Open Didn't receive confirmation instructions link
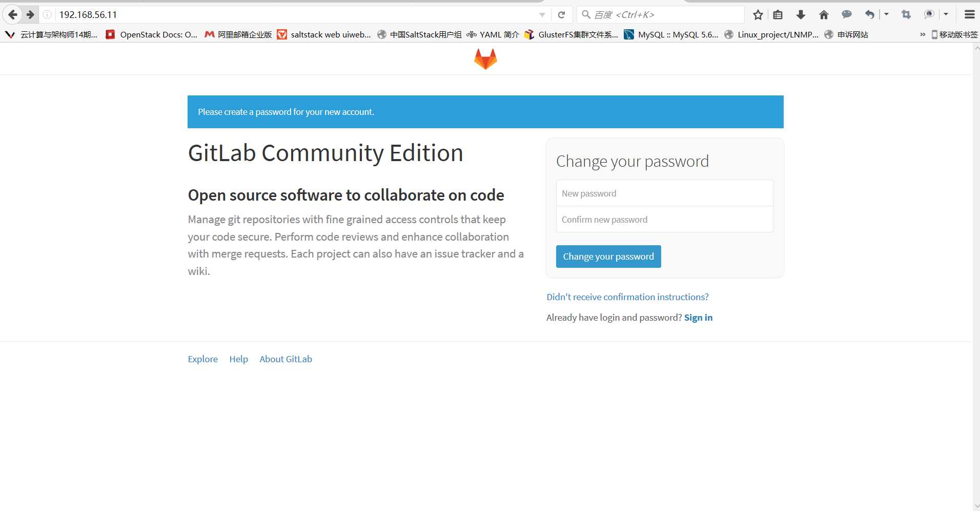The image size is (980, 511). (627, 297)
